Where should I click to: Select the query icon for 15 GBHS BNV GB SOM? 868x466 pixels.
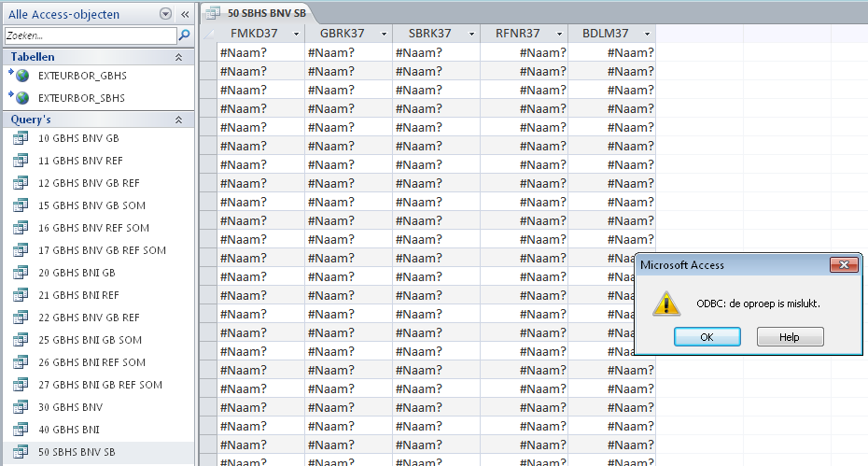21,205
